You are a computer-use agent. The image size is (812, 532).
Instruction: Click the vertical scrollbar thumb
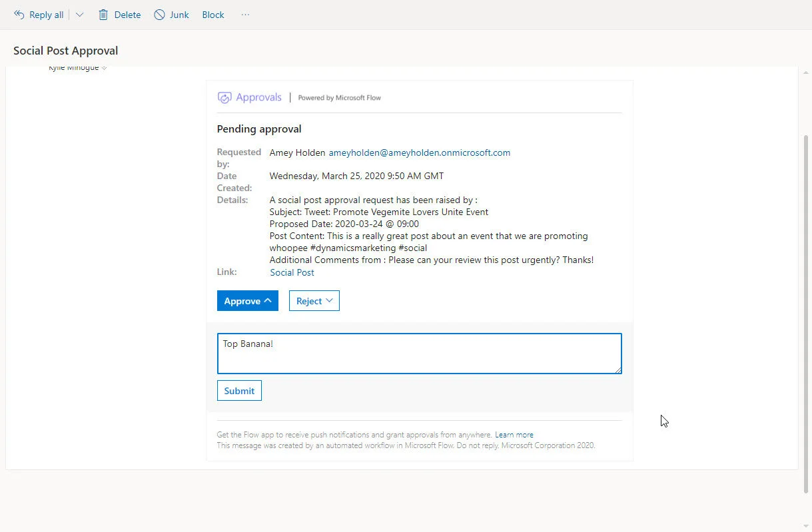(807, 313)
